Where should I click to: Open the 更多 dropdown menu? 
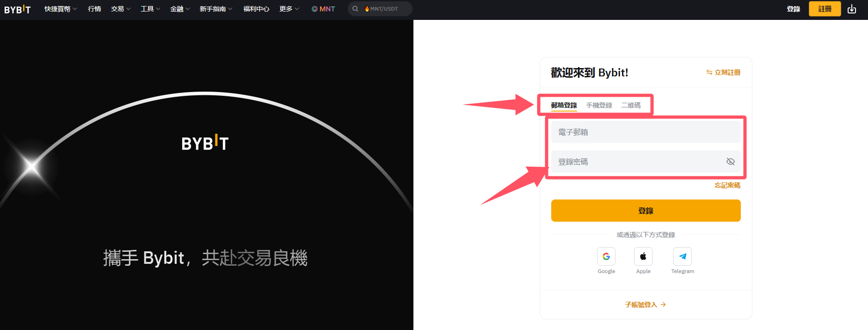(x=289, y=9)
